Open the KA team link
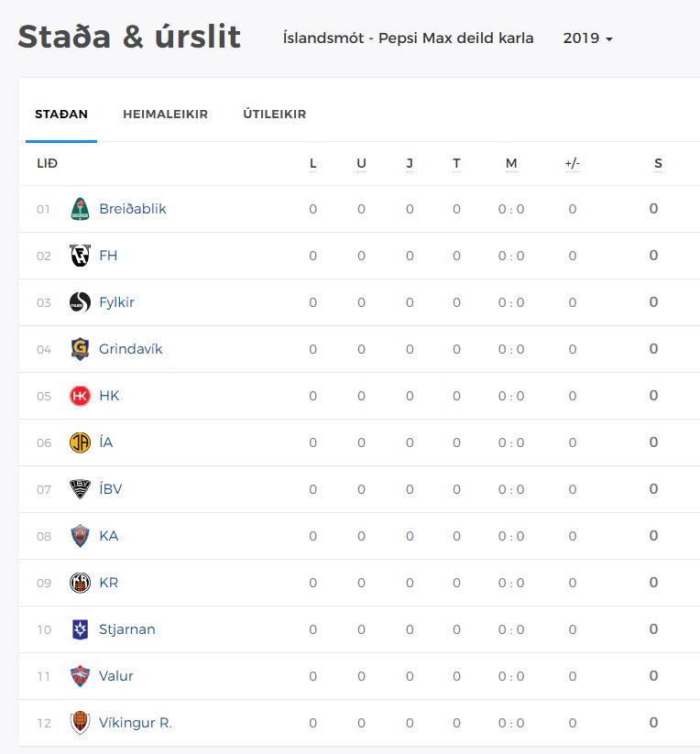700x754 pixels. click(109, 536)
